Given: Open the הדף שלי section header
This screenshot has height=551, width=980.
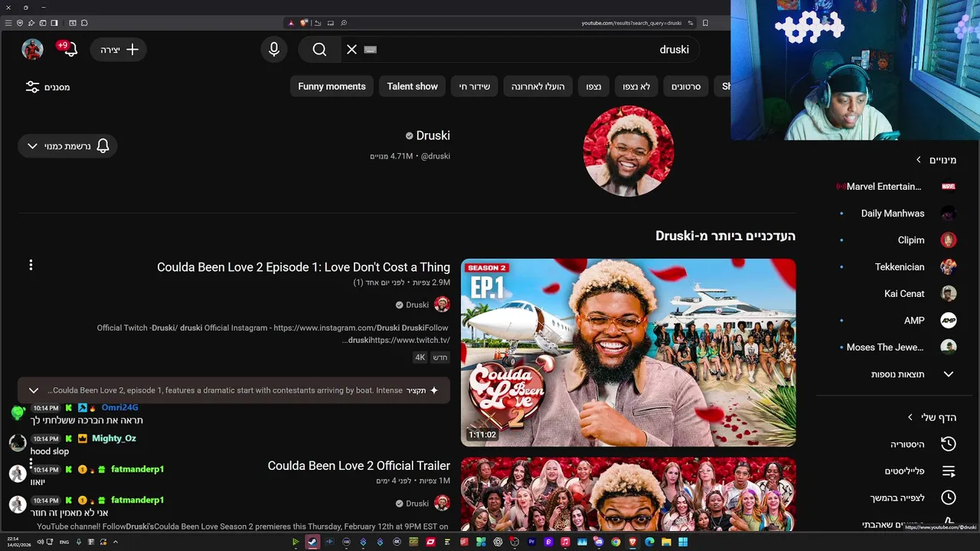Looking at the screenshot, I should [x=931, y=417].
